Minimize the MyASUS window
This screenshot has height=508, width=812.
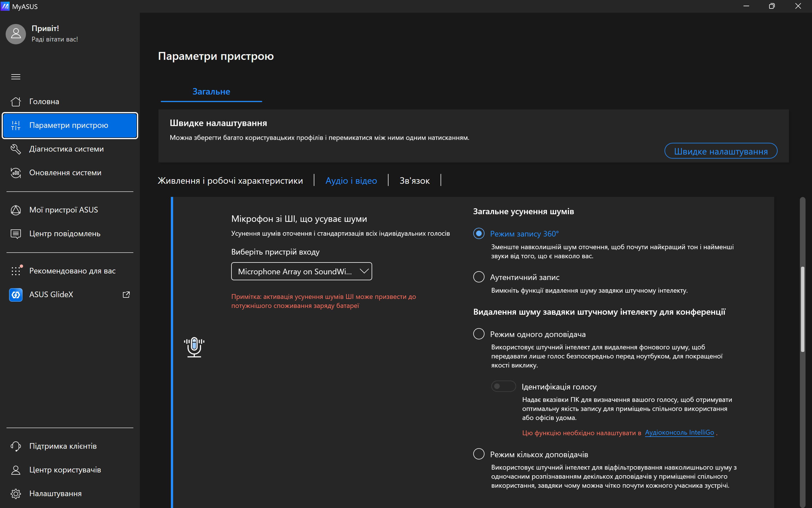(x=746, y=6)
